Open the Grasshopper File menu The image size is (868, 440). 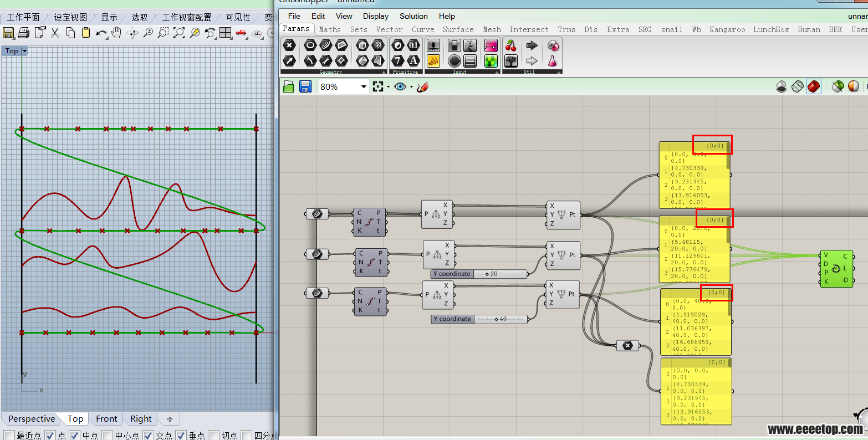coord(294,16)
